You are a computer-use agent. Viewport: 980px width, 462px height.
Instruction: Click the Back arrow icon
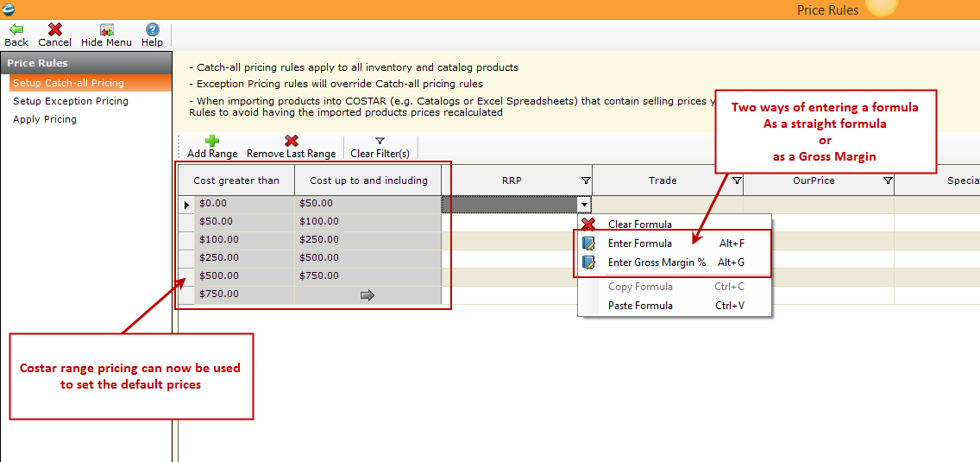(x=16, y=29)
